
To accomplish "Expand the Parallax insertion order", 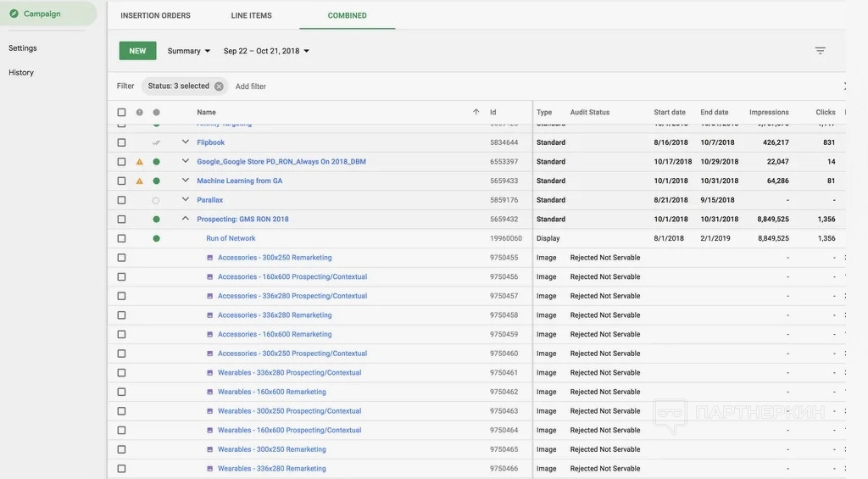I will click(x=186, y=199).
